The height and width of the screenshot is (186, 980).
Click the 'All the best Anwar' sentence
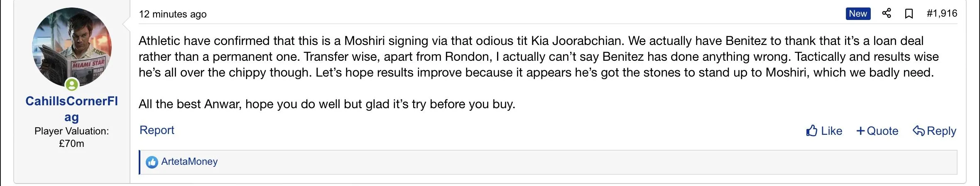[326, 104]
